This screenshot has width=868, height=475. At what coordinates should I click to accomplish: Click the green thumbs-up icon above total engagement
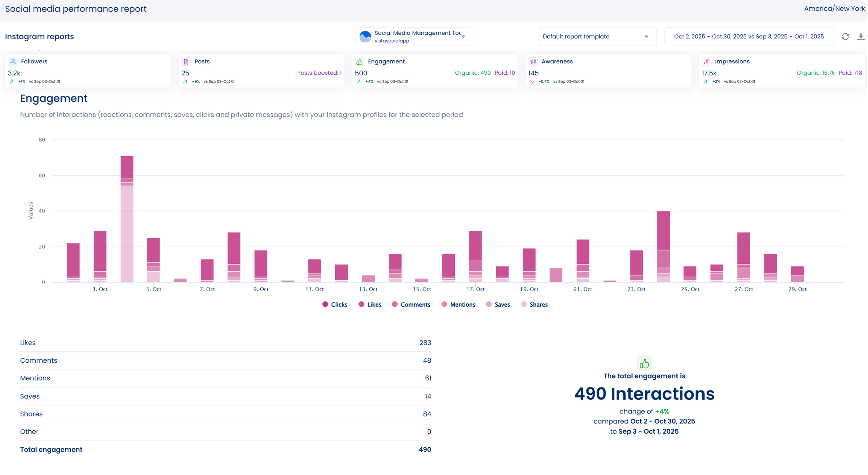point(644,363)
